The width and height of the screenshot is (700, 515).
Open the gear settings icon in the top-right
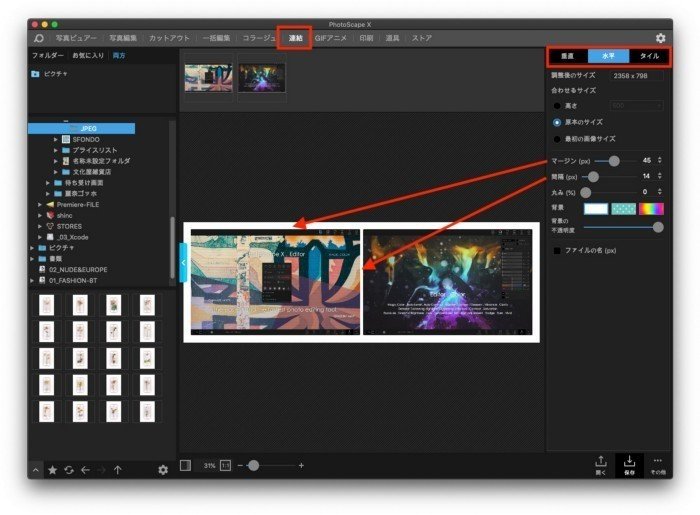point(661,38)
